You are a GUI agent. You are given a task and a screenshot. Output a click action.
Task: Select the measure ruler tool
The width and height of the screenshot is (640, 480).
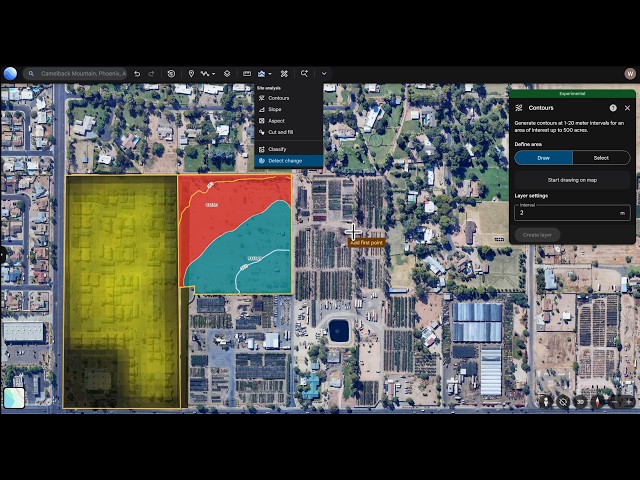pyautogui.click(x=247, y=73)
